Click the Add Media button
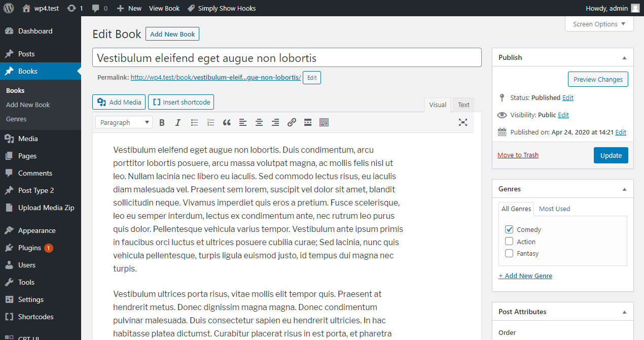The width and height of the screenshot is (644, 340). 119,102
